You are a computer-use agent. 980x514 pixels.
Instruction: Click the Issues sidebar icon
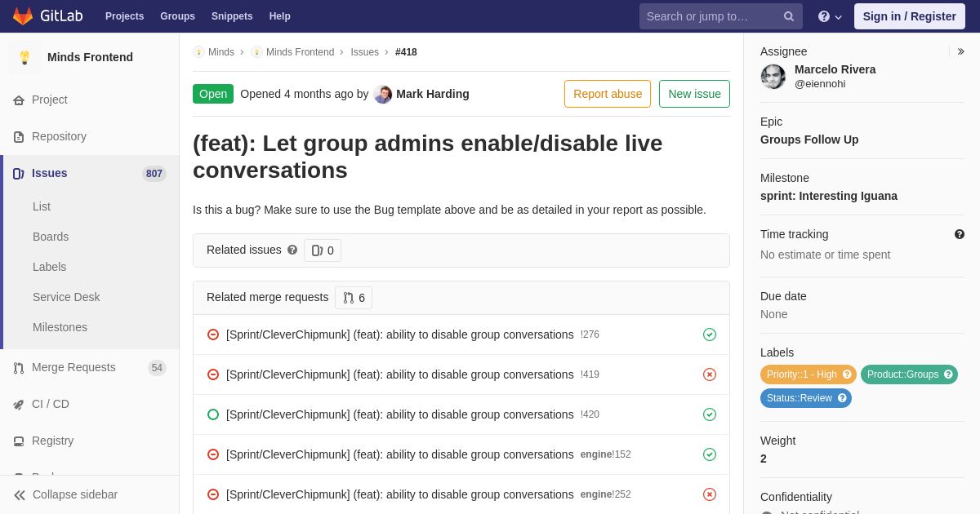[19, 173]
